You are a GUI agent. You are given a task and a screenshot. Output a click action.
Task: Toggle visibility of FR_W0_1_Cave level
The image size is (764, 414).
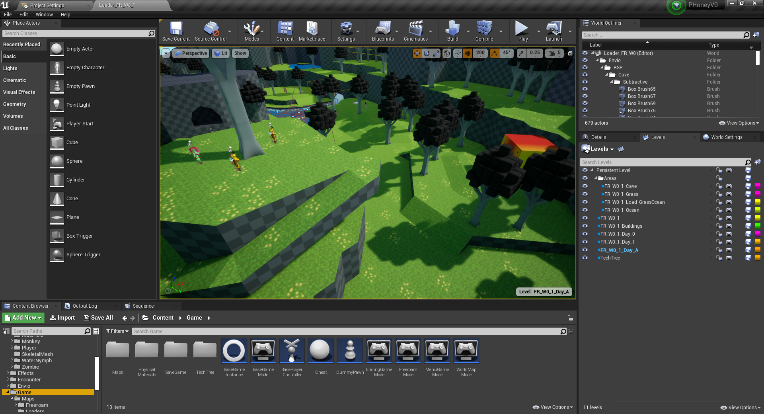coord(585,186)
